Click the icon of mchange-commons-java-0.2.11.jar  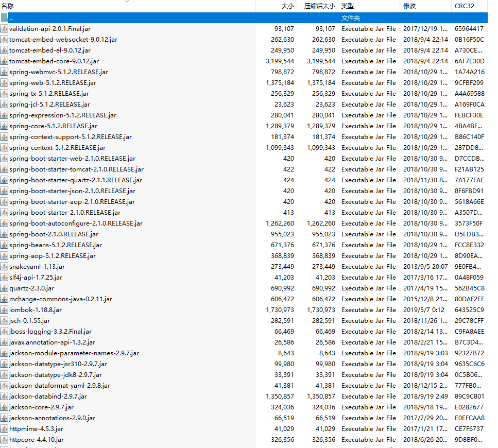coord(4,299)
